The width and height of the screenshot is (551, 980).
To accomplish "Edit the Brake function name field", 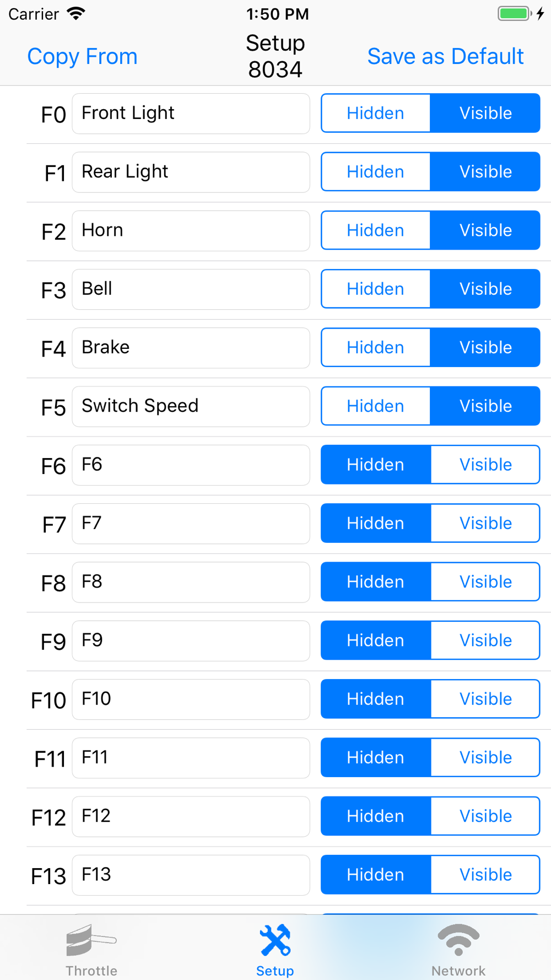I will tap(191, 348).
